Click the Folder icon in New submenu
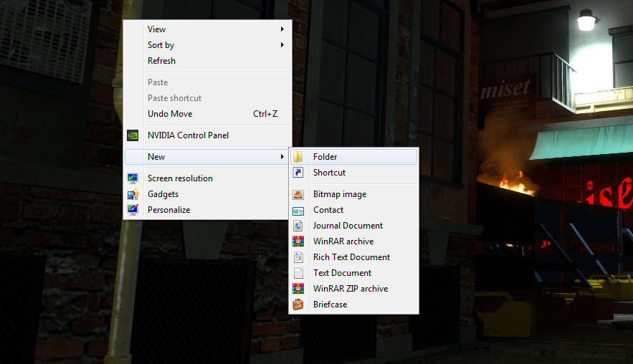Screen dimensions: 633x364 click(298, 157)
